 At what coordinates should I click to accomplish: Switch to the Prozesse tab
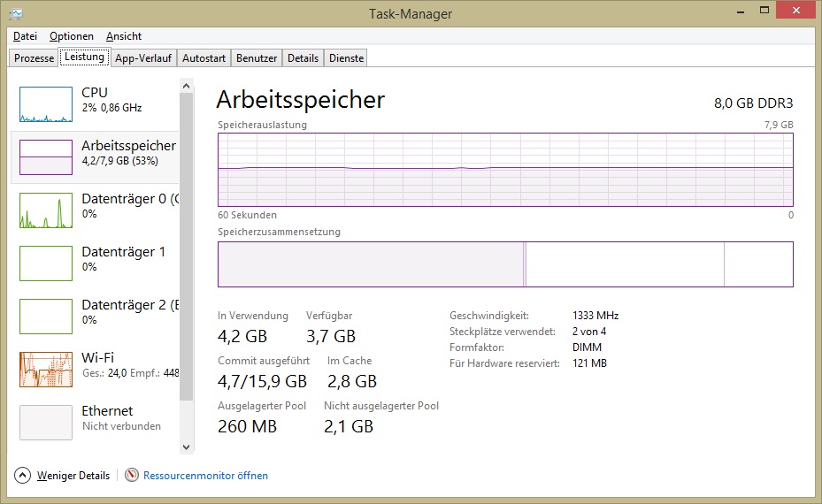coord(35,58)
